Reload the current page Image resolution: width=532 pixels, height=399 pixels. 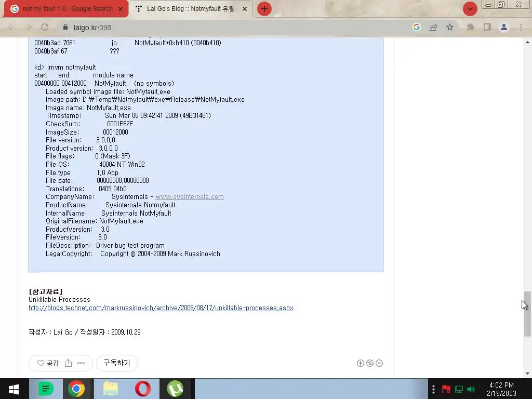click(45, 27)
